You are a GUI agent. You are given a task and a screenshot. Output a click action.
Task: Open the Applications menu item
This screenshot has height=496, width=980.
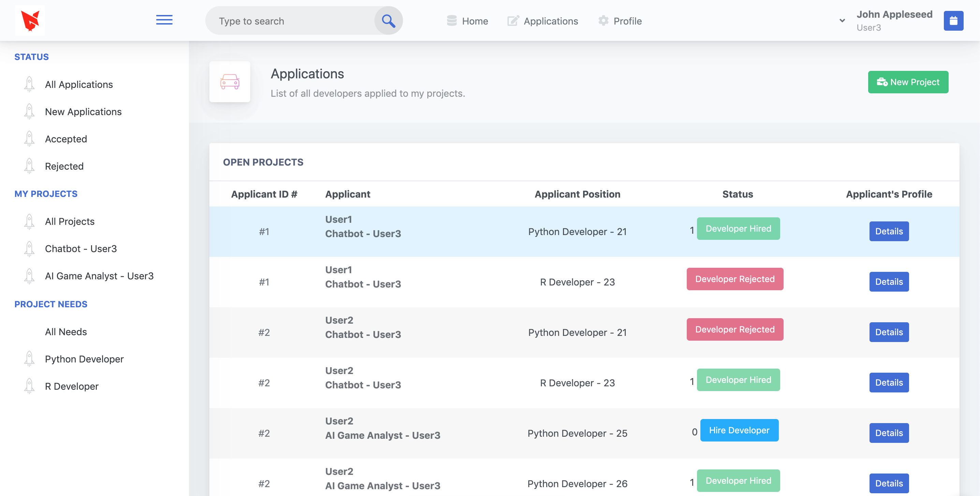[550, 21]
